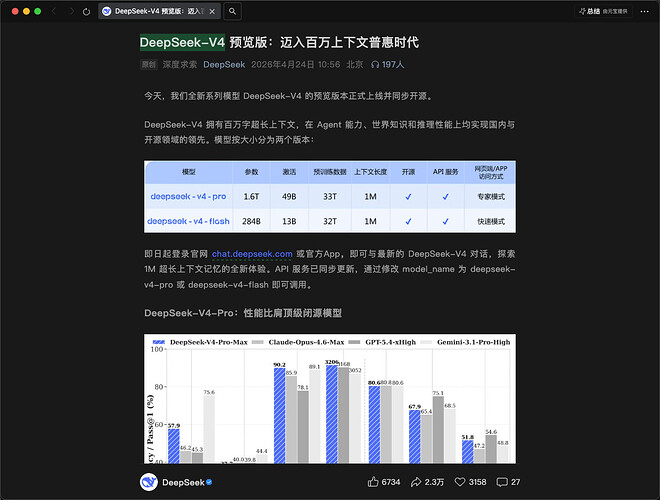Click the headphone listen icon 197人

pyautogui.click(x=387, y=64)
